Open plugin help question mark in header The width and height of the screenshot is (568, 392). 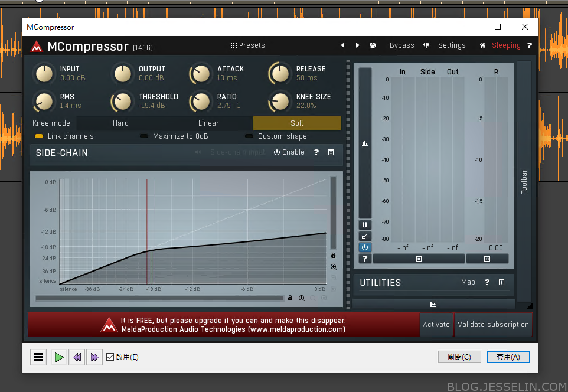[530, 45]
